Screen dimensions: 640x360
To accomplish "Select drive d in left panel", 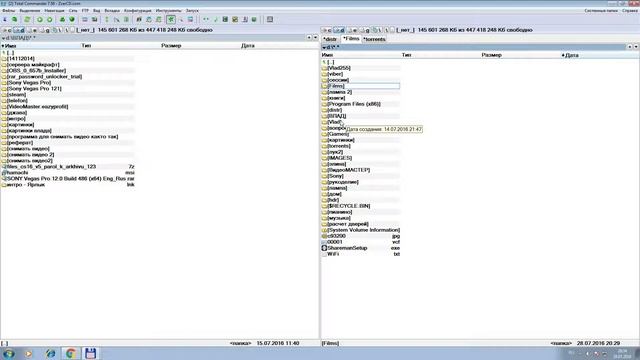I will 19,30.
